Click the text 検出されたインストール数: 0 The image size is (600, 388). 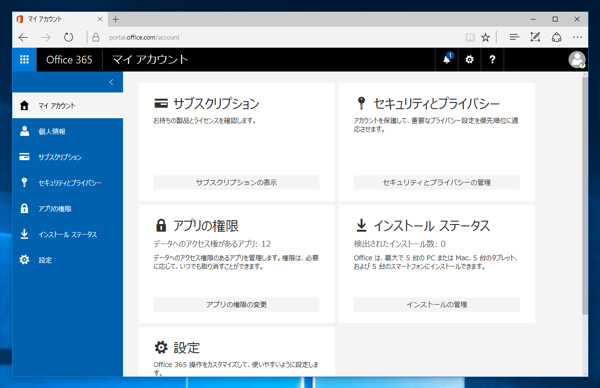pyautogui.click(x=400, y=244)
